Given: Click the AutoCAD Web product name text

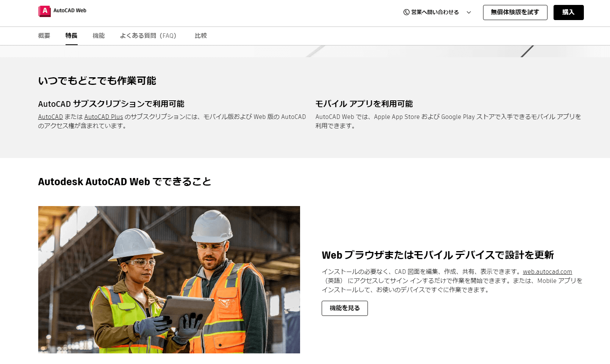Looking at the screenshot, I should pos(70,11).
